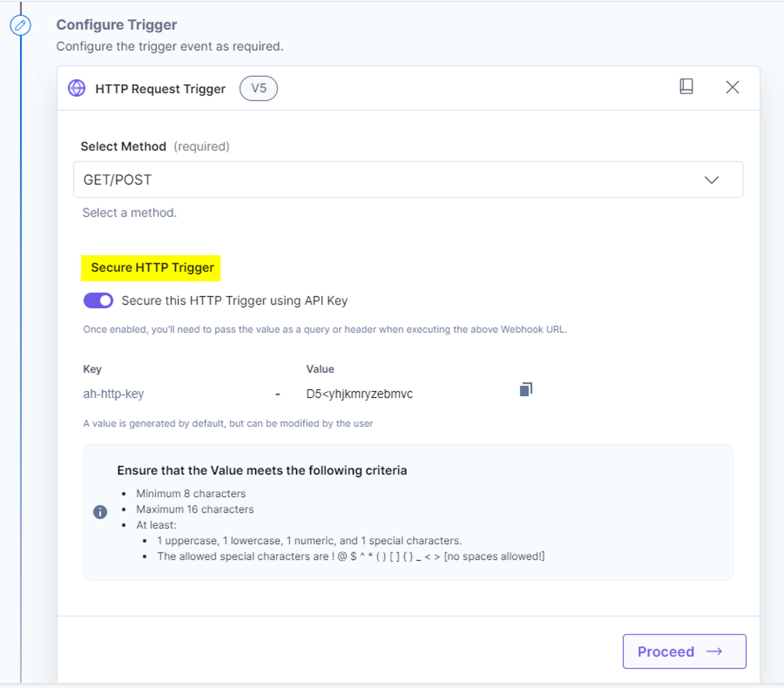784x688 pixels.
Task: Click the Select Method label
Action: 123,147
